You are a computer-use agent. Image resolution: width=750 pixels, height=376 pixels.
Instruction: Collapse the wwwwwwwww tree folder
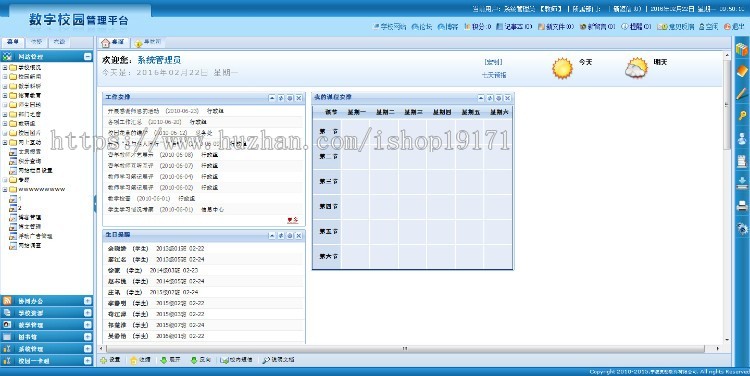pos(5,189)
